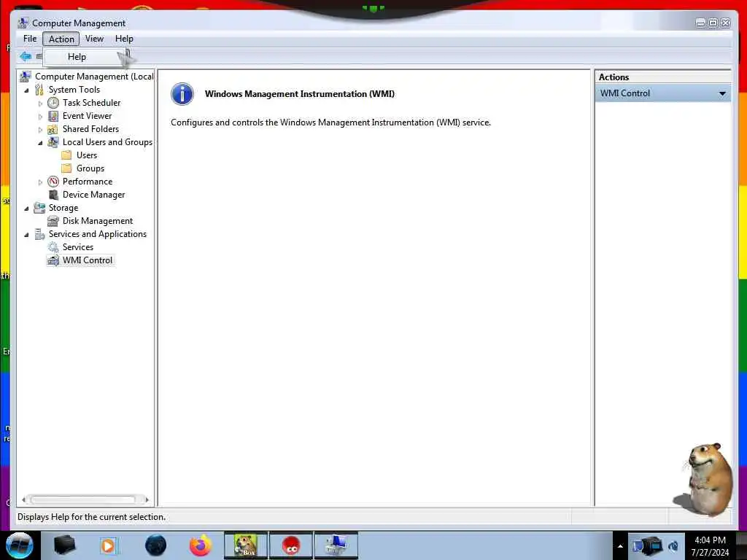The image size is (747, 560).
Task: Select Disk Management under Storage
Action: click(x=98, y=221)
